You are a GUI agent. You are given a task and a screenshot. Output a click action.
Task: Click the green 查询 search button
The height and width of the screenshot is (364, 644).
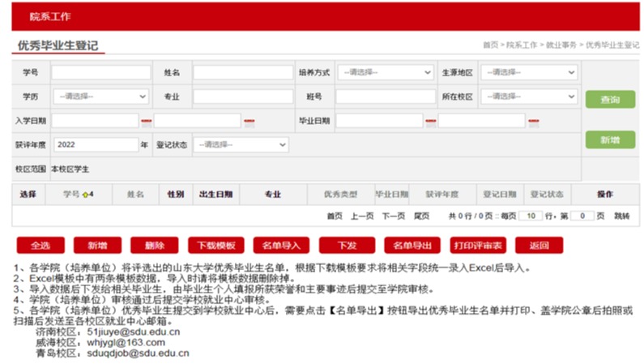coord(609,100)
